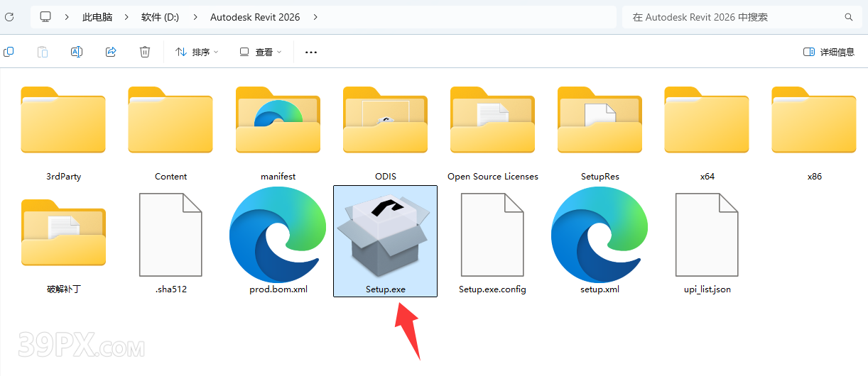
Task: Navigate to 软件 (D:) in breadcrumb
Action: pos(160,17)
